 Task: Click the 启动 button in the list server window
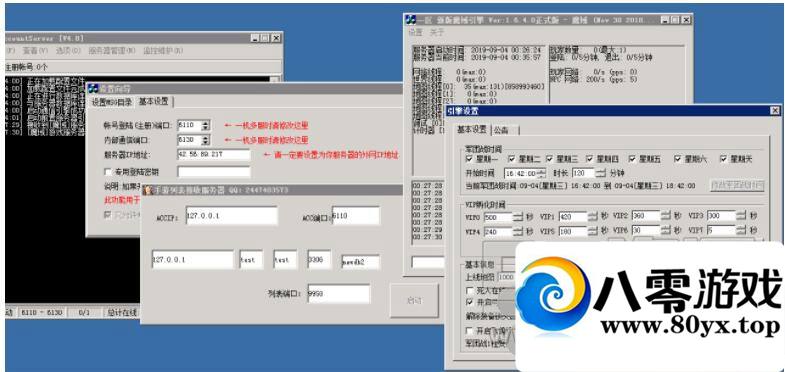click(414, 300)
